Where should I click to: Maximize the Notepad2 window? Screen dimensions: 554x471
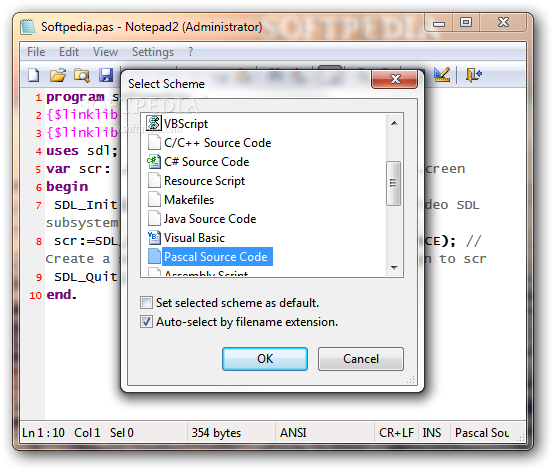(x=466, y=23)
